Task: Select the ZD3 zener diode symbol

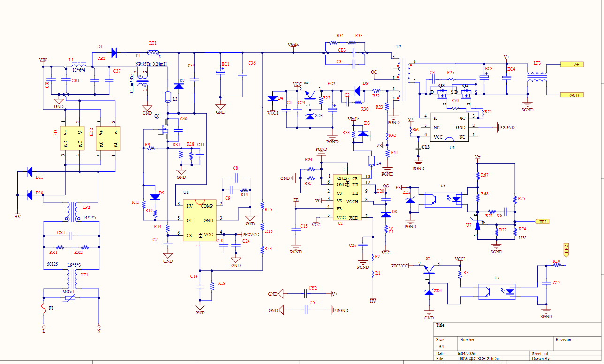Action: [310, 116]
